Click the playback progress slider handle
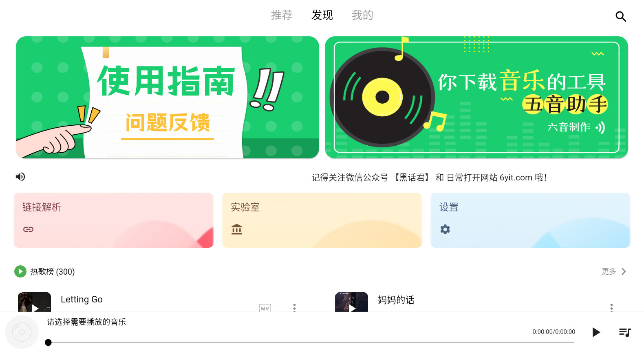 pos(48,342)
